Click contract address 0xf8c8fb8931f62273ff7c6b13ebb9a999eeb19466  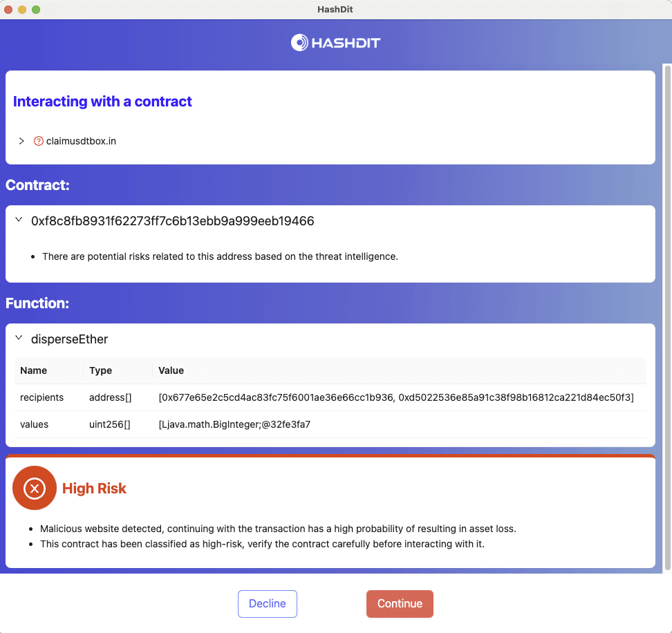coord(173,221)
